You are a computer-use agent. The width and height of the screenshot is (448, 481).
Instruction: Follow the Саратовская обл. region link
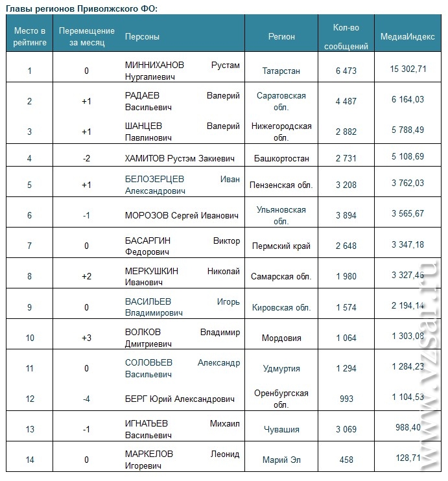(281, 101)
